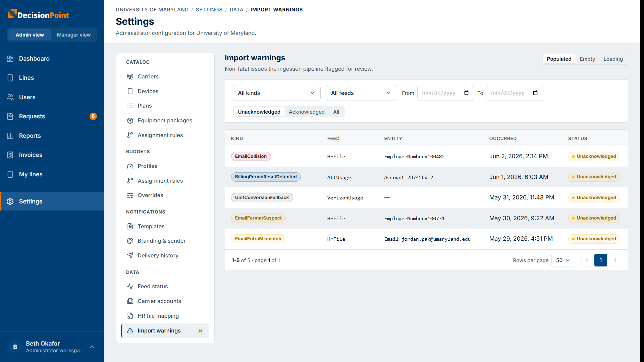Open the Overrides settings page
Image resolution: width=644 pixels, height=362 pixels.
(x=165, y=195)
